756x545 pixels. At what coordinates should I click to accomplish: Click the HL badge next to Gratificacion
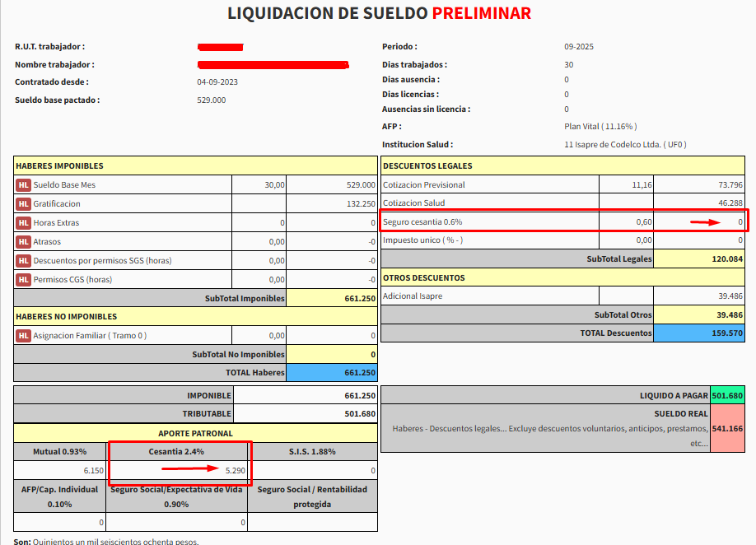(23, 204)
